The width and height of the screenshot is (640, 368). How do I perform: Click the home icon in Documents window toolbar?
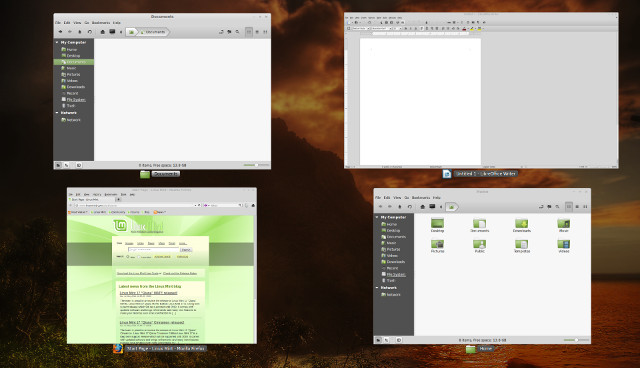(102, 32)
